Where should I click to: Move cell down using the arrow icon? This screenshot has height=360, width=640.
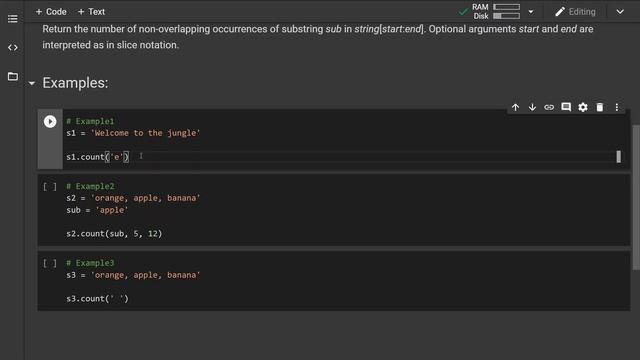532,107
